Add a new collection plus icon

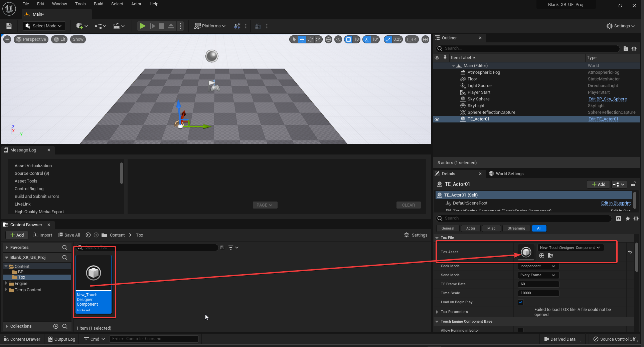[56, 326]
